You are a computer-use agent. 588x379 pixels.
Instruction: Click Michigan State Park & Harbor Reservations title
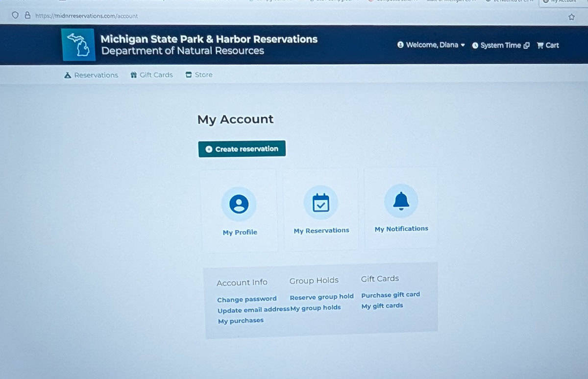point(209,39)
